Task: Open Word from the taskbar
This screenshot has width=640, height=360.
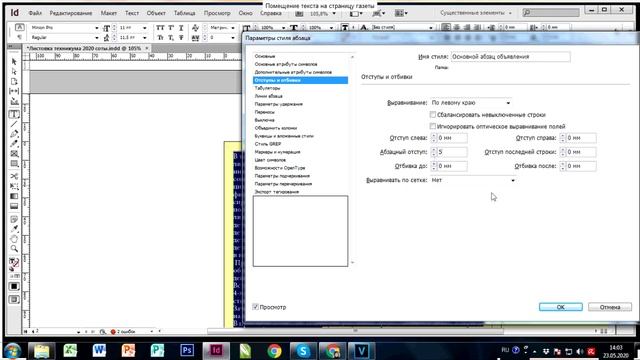Action: coord(99,351)
